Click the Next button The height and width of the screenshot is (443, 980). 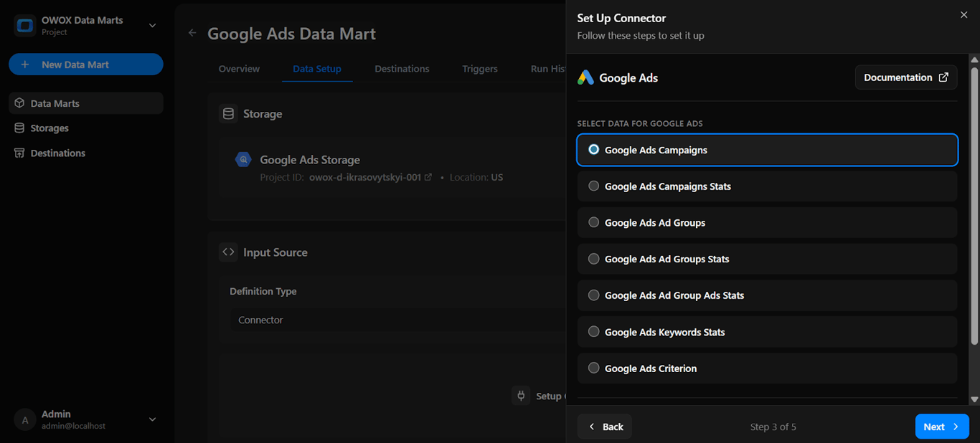[942, 427]
